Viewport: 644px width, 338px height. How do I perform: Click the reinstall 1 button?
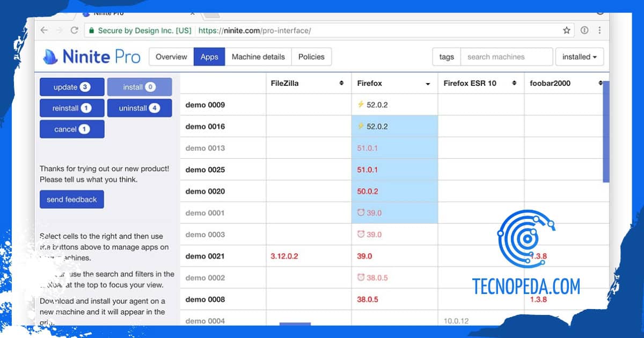[x=72, y=108]
